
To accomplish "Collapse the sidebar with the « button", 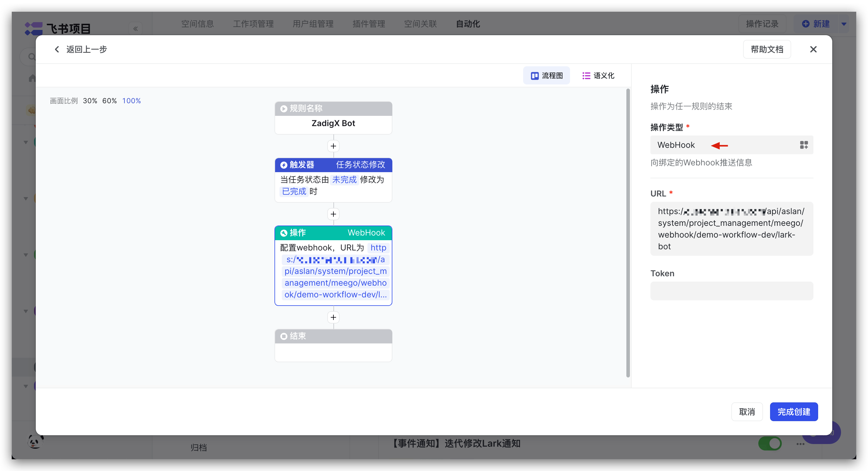I will click(x=136, y=29).
